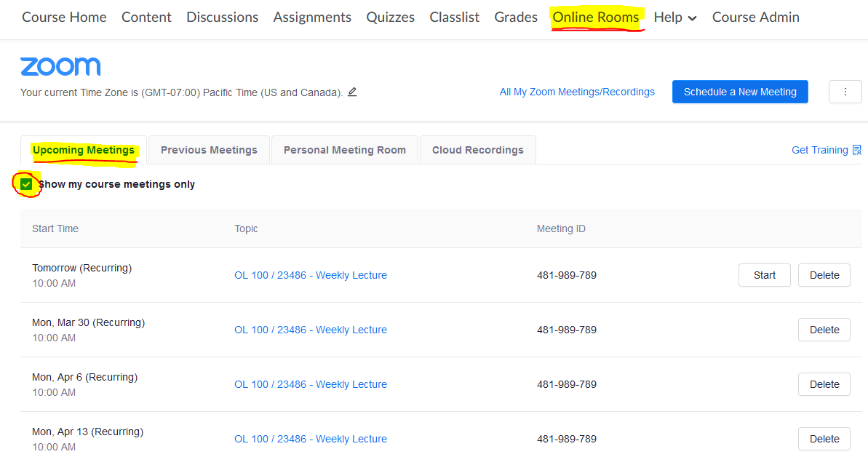
Task: Switch to the Previous Meetings tab
Action: (x=209, y=150)
